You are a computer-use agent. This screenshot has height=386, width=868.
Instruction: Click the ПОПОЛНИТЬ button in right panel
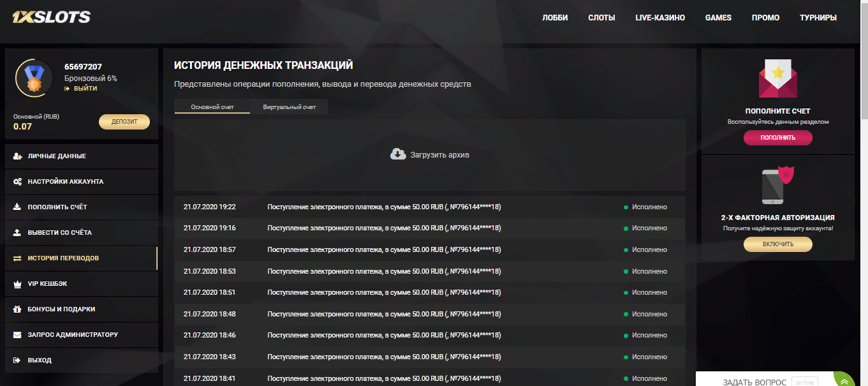tap(777, 138)
